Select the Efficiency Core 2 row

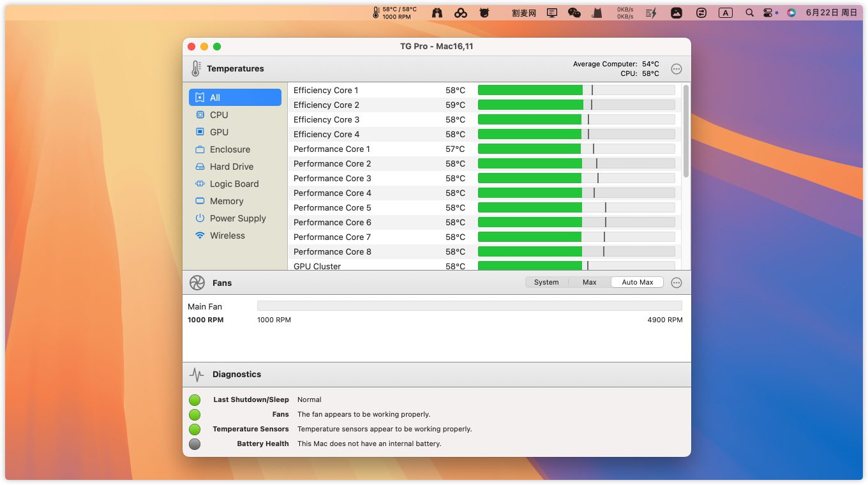coord(484,105)
